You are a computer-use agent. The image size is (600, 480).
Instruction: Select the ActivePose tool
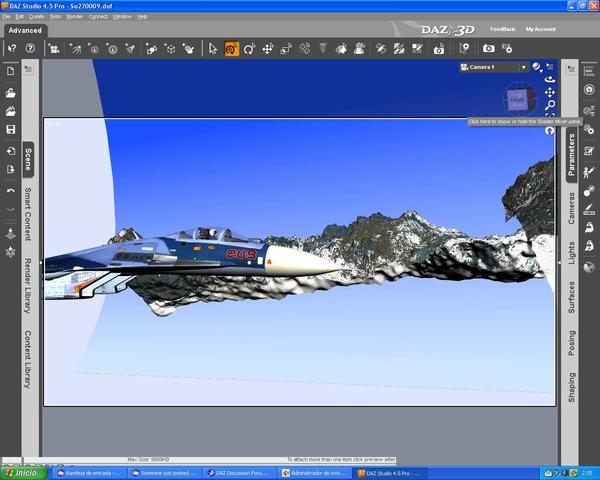point(305,49)
